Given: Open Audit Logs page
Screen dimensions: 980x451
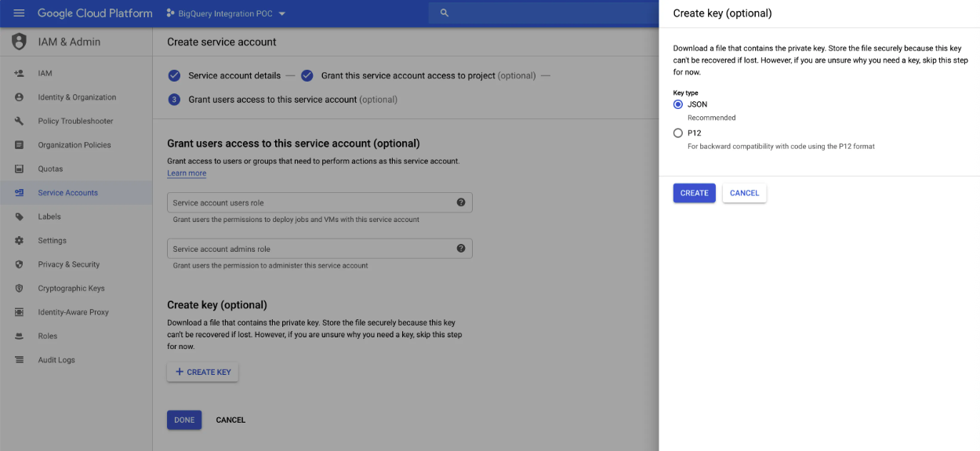Looking at the screenshot, I should pyautogui.click(x=76, y=360).
